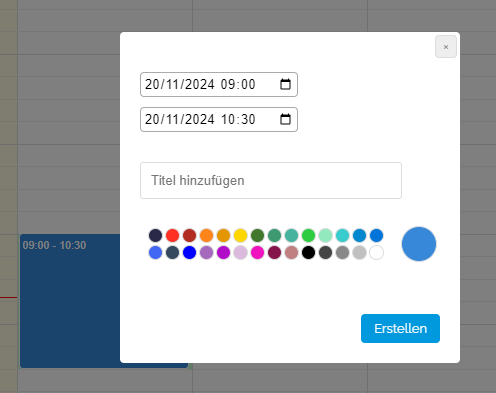Choose the orange color swatch
496x393 pixels.
[x=206, y=235]
